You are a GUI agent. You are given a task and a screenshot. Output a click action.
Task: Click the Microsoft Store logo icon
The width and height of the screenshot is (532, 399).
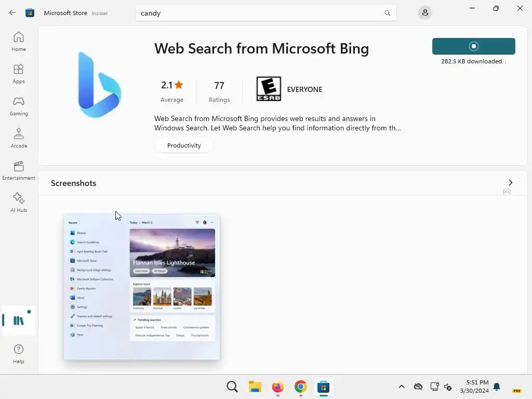click(30, 13)
